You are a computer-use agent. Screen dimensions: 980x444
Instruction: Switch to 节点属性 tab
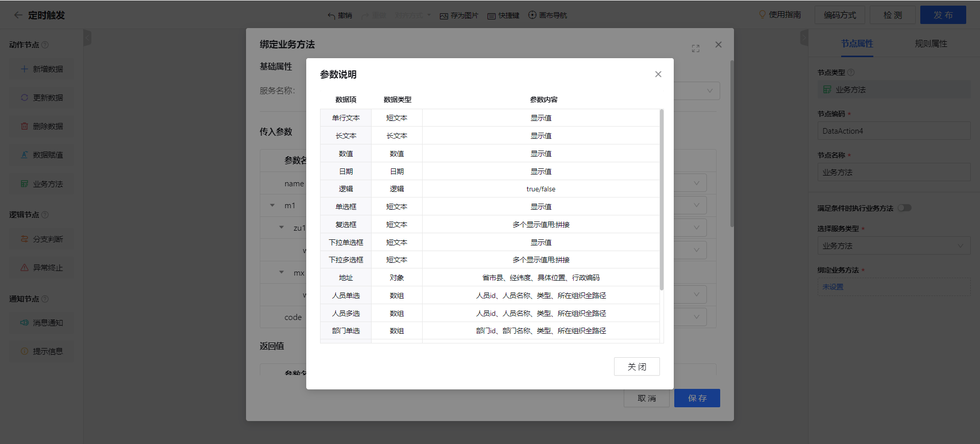point(857,44)
